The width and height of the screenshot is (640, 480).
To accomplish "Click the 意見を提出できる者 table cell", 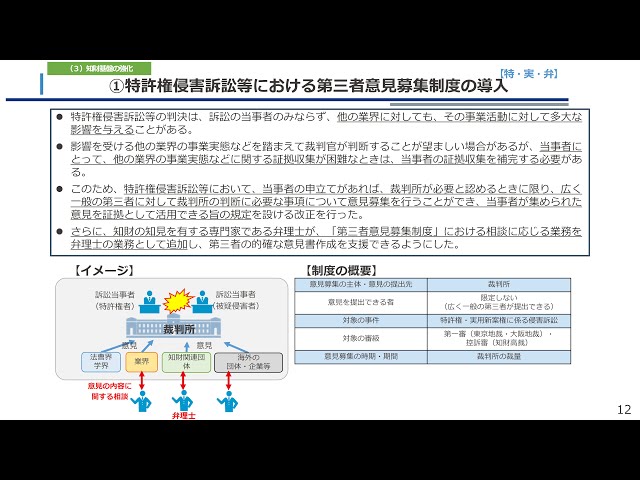I will coord(361,302).
